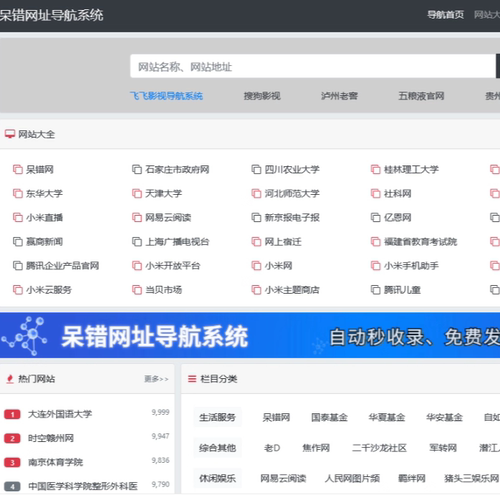The width and height of the screenshot is (500, 500).
Task: Open 呆错网 in the 生活服务 row
Action: [276, 417]
